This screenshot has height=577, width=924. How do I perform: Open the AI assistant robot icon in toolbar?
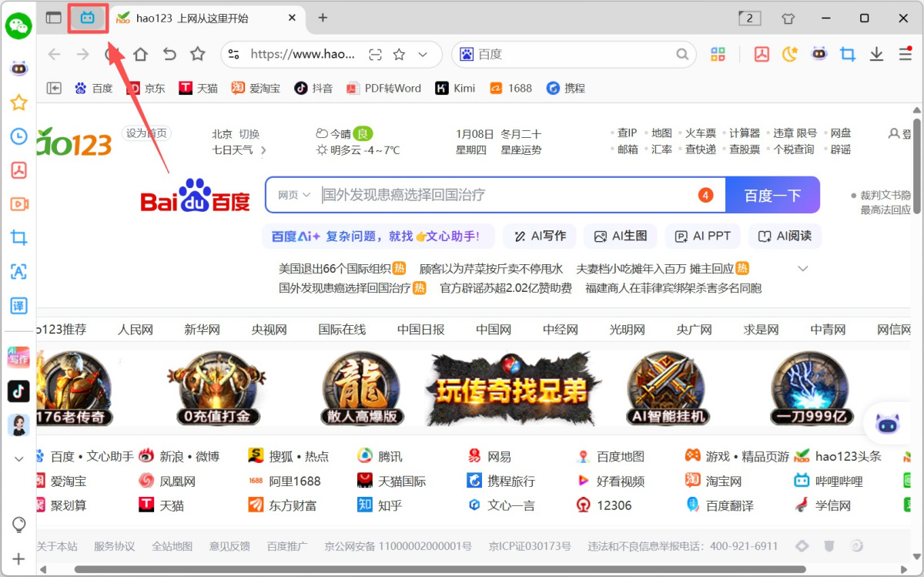[819, 54]
